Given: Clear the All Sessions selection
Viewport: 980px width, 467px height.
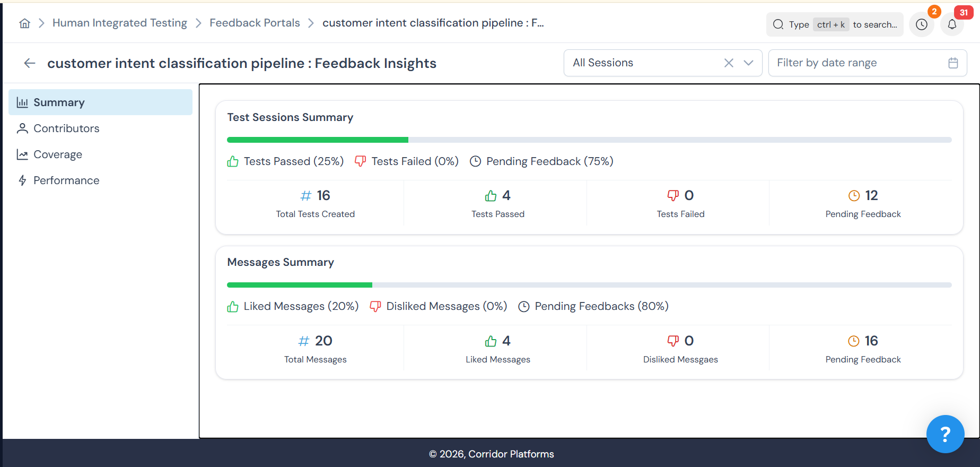Looking at the screenshot, I should [x=729, y=63].
